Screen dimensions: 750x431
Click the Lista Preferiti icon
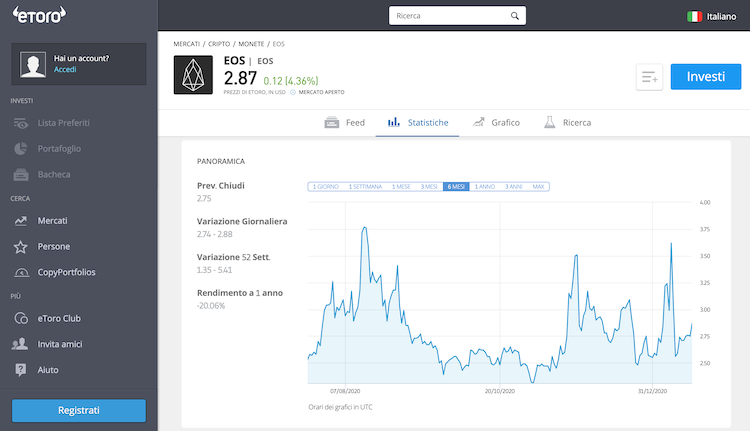point(21,123)
